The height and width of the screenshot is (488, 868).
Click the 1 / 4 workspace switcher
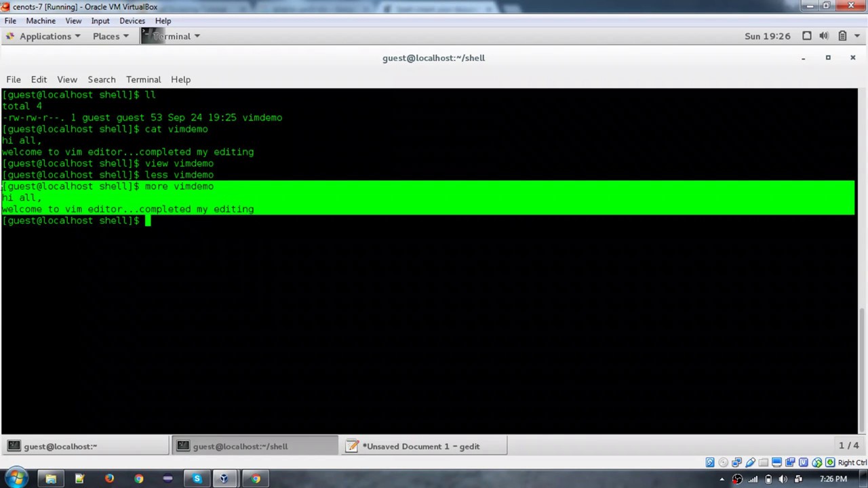point(848,445)
